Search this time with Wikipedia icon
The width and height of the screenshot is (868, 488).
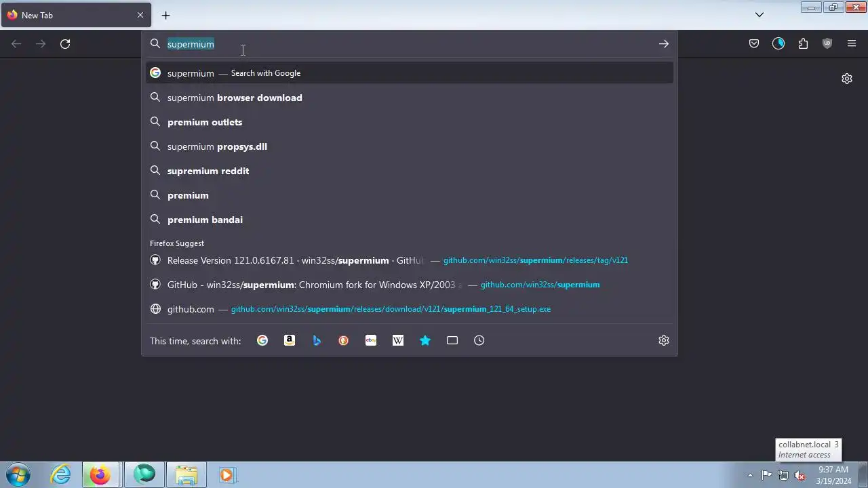(398, 341)
